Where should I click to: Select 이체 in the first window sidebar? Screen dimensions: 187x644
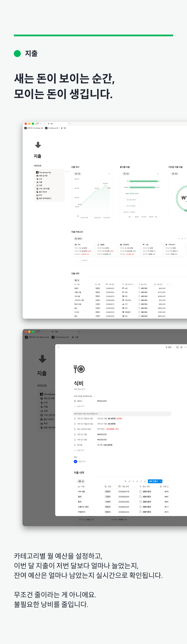point(39,185)
